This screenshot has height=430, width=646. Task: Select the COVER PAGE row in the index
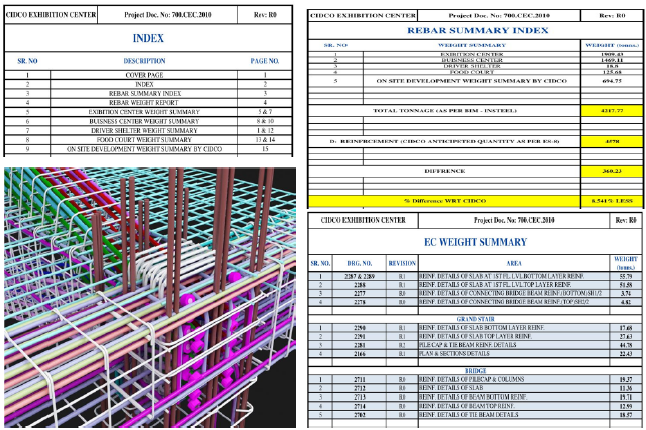[x=148, y=75]
